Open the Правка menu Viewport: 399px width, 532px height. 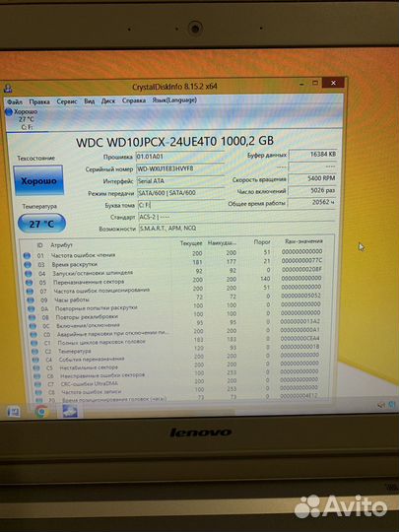(x=39, y=101)
